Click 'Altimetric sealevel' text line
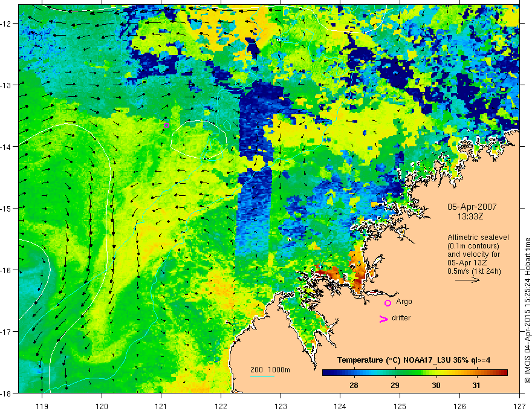532x411 pixels. [x=478, y=238]
